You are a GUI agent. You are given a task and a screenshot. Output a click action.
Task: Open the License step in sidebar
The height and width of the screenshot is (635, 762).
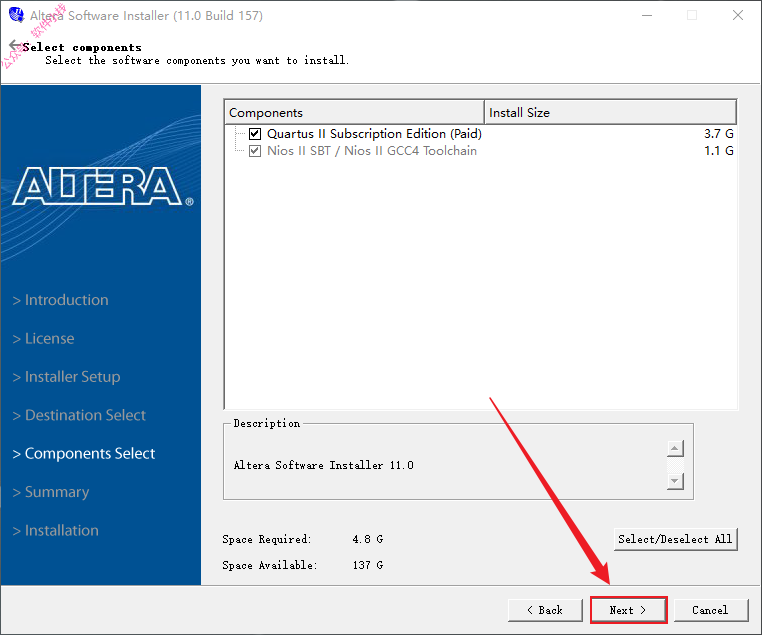[44, 338]
